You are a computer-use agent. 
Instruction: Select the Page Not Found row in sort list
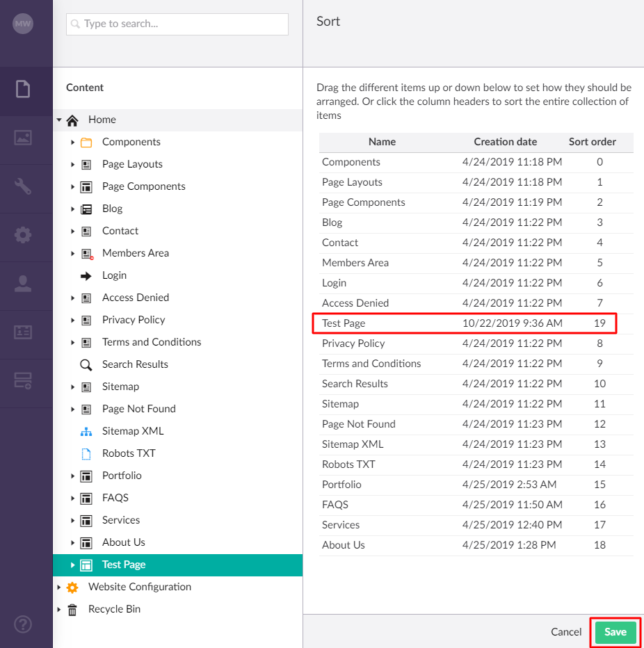(476, 425)
